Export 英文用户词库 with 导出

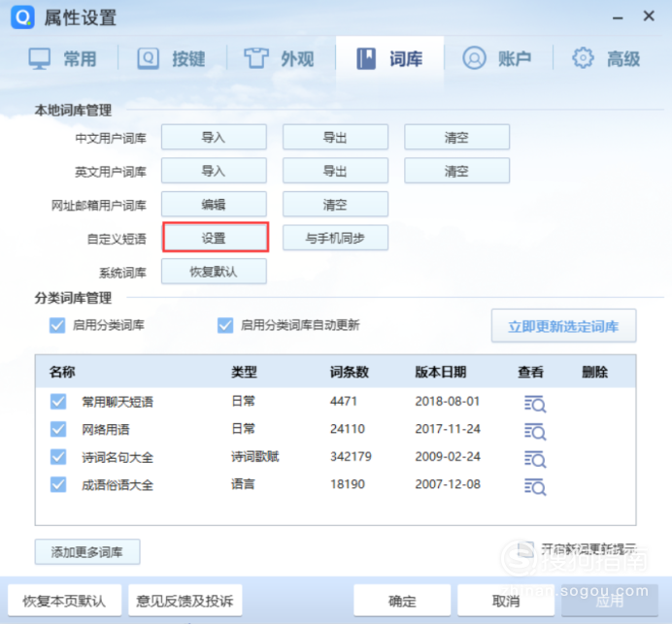pos(335,171)
